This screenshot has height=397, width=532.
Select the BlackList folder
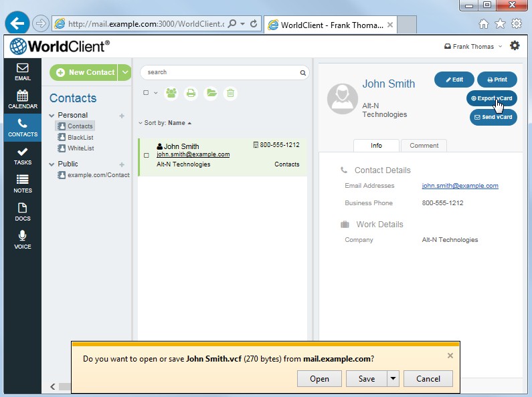coord(76,137)
